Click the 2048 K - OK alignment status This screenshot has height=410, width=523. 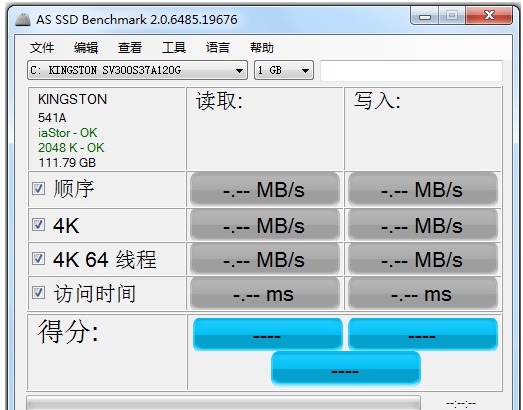coord(71,148)
